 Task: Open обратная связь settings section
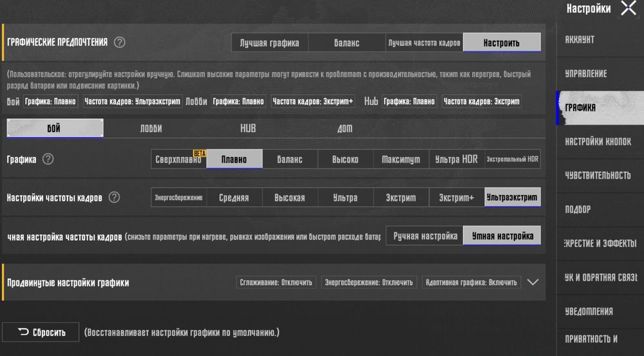(x=600, y=277)
